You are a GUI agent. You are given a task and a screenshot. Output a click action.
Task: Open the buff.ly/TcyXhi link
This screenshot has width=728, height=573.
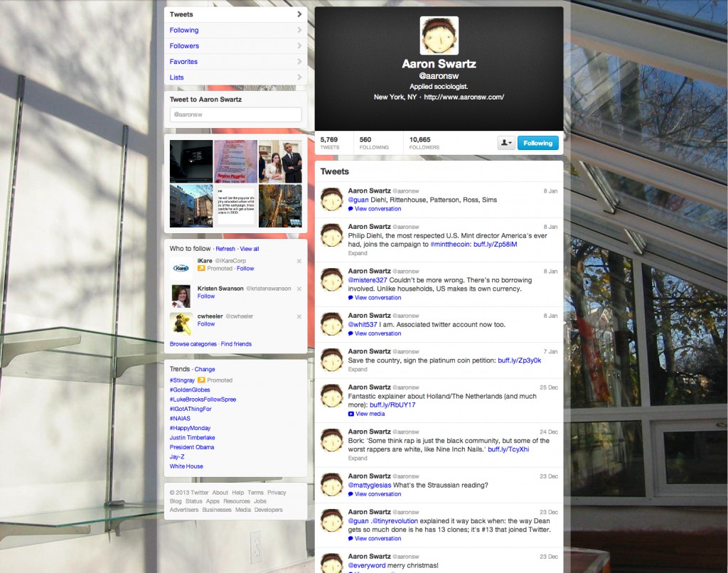(x=508, y=449)
